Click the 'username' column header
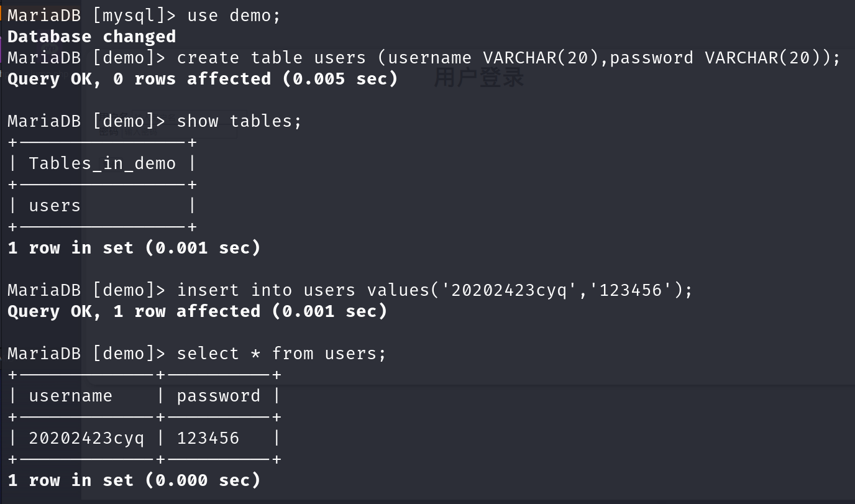The height and width of the screenshot is (504, 855). tap(70, 396)
